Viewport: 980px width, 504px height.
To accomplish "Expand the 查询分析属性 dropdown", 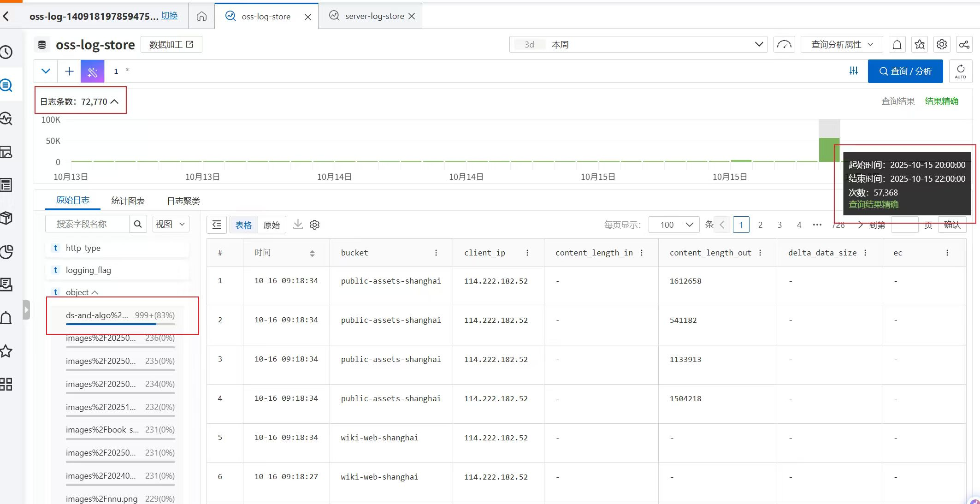I will 841,45.
